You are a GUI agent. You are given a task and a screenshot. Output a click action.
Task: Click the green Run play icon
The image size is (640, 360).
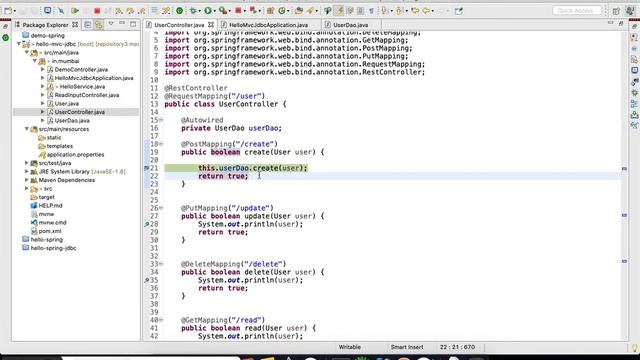tap(208, 11)
